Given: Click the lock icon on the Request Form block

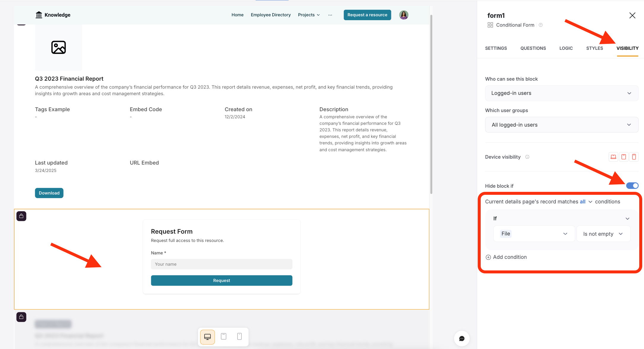Looking at the screenshot, I should 21,216.
